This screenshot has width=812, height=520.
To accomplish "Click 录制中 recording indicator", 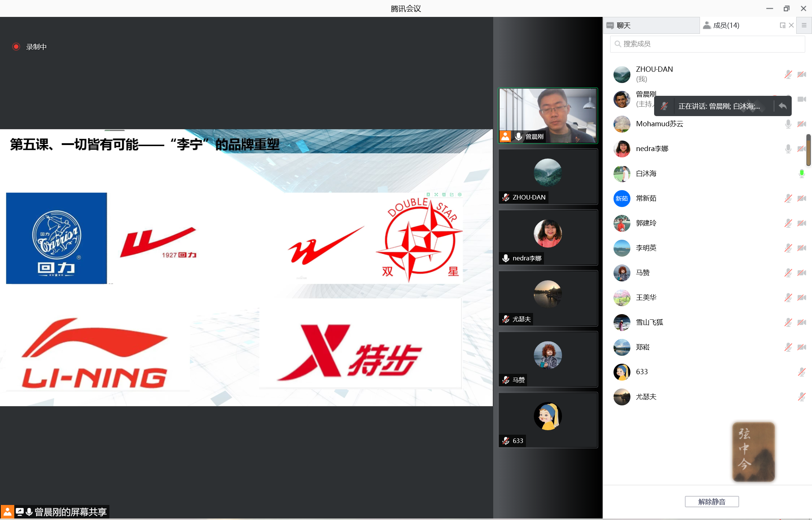I will tap(29, 47).
